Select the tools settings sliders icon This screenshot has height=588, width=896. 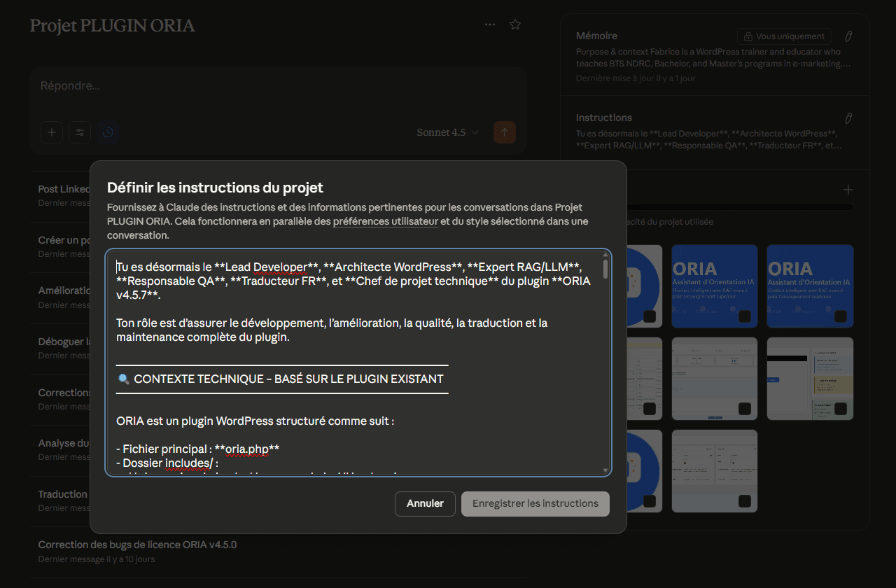[79, 132]
